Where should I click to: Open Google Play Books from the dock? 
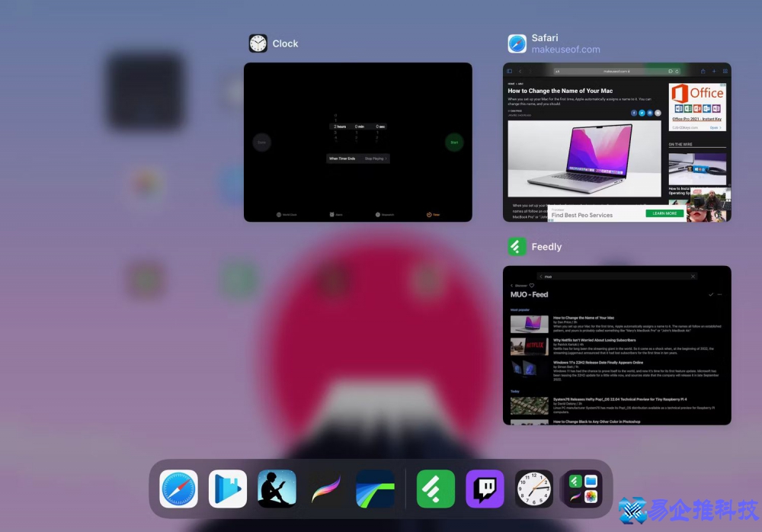[x=228, y=489]
